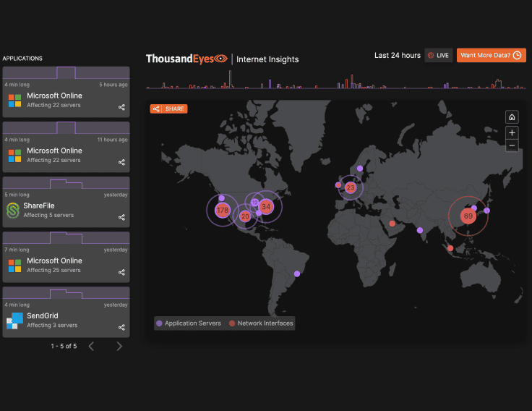Click the Microsoft logo on 11 hours ago card
This screenshot has width=532, height=411.
tap(14, 156)
